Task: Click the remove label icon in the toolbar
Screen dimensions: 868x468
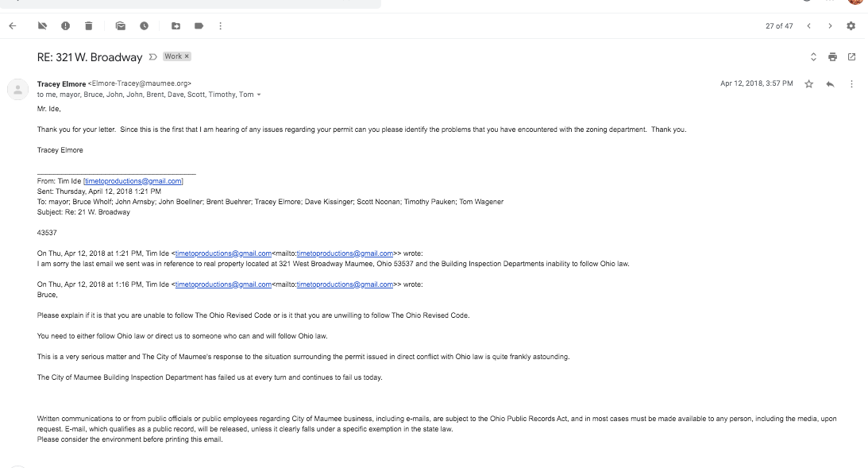Action: pyautogui.click(x=43, y=26)
